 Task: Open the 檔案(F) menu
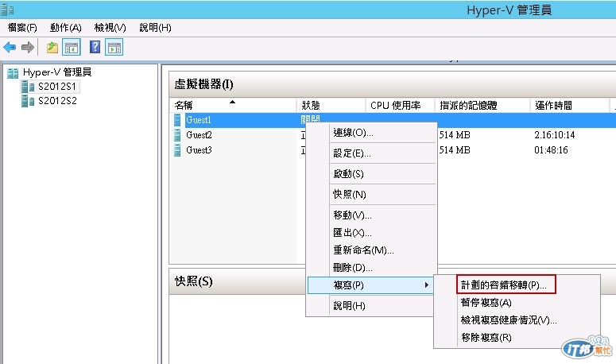22,28
